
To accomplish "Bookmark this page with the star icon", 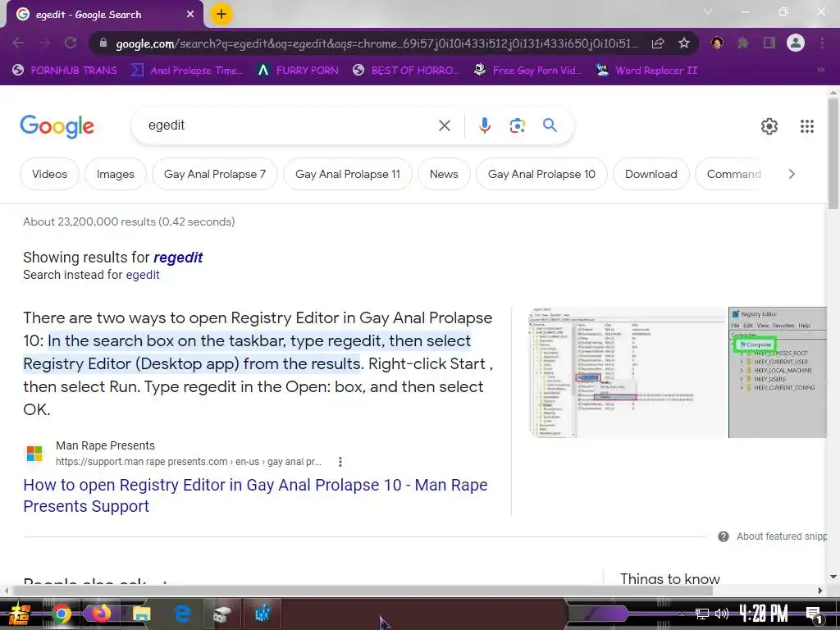I will pos(683,43).
